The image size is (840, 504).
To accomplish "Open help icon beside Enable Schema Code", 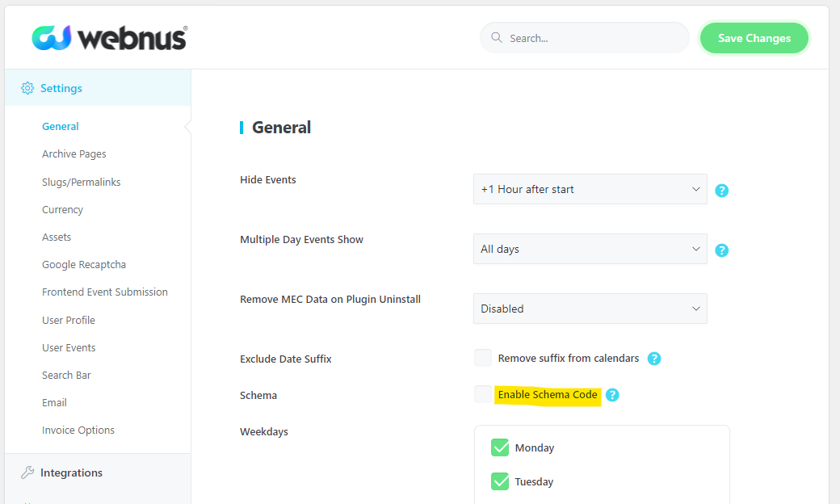I will click(612, 395).
